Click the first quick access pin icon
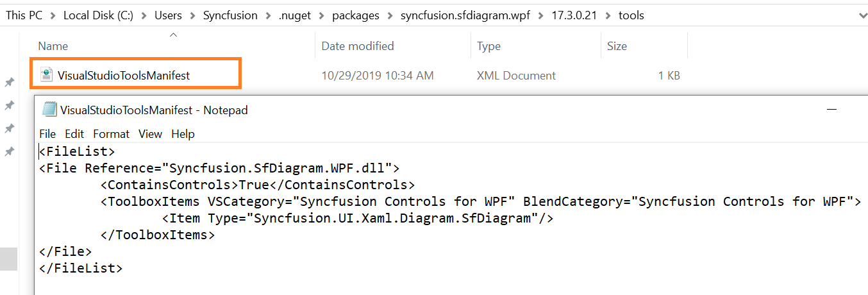Screen dimensions: 868x295 tap(10, 82)
